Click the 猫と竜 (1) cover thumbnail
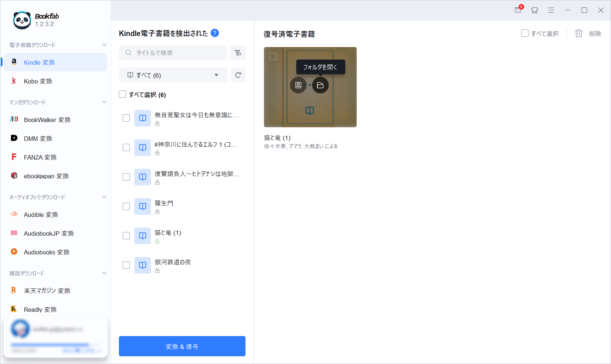The image size is (611, 364). [x=310, y=87]
